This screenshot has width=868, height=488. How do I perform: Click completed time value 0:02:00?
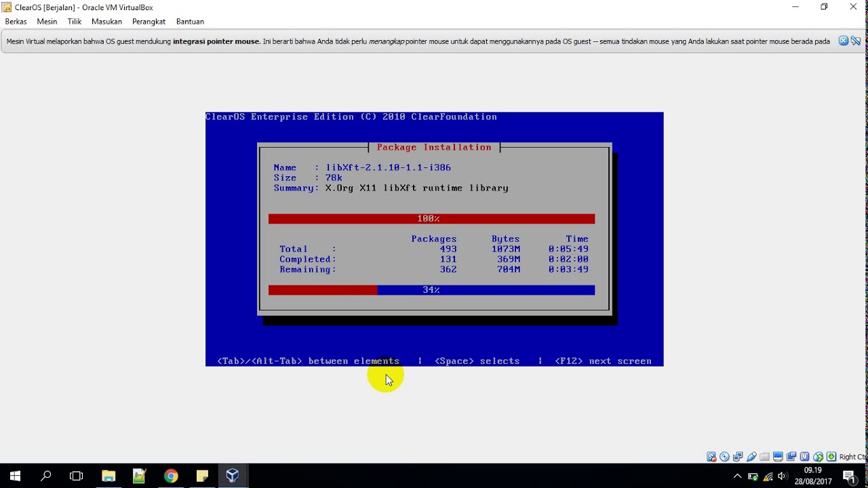569,259
